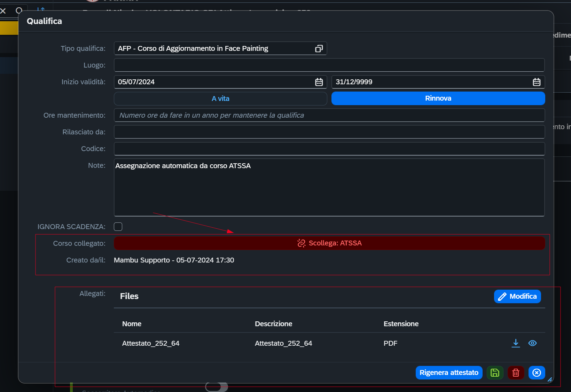Close the dialog with the blue X circle icon
Screen dimensions: 571x392
tap(537, 373)
